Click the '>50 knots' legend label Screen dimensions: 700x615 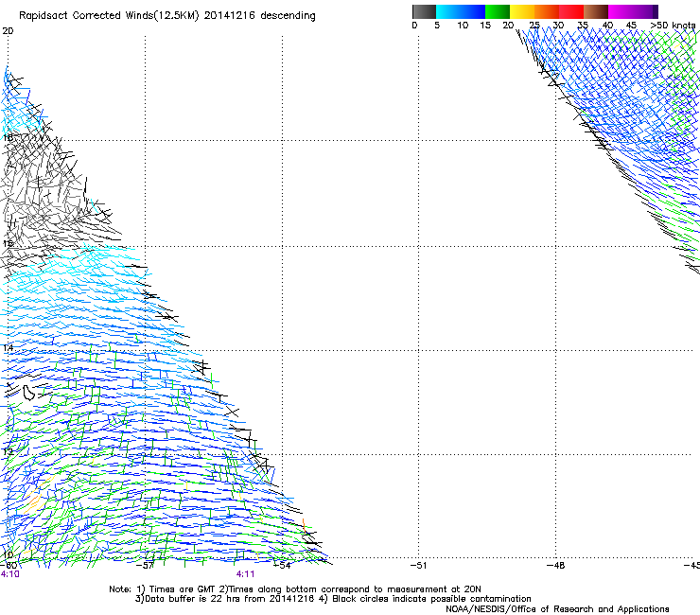pyautogui.click(x=673, y=26)
